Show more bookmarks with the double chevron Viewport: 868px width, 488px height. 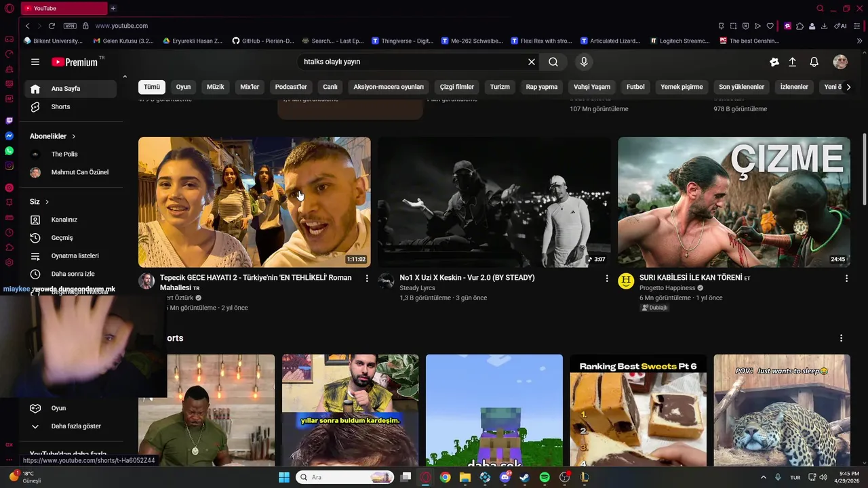(860, 41)
